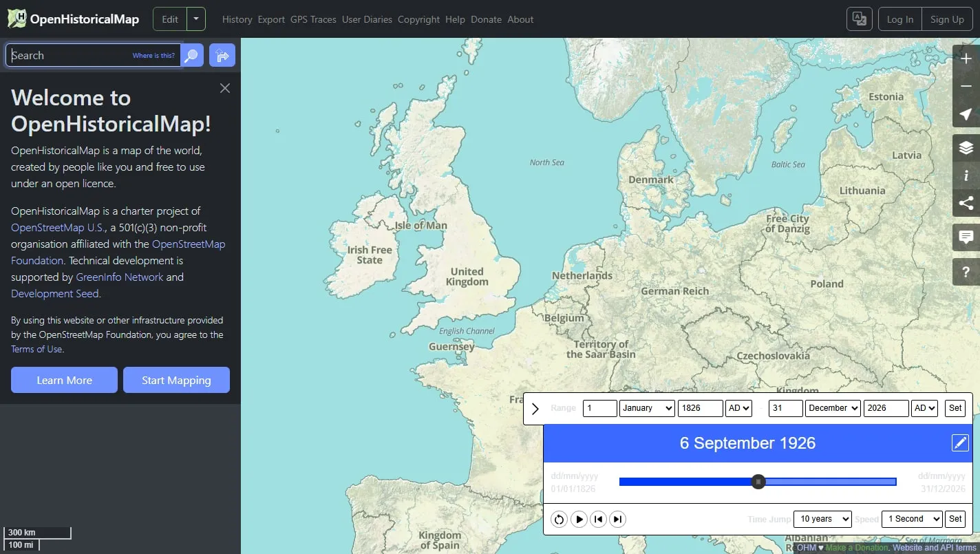Viewport: 980px width, 554px height.
Task: Click the Free City of Danzig label
Action: (787, 224)
